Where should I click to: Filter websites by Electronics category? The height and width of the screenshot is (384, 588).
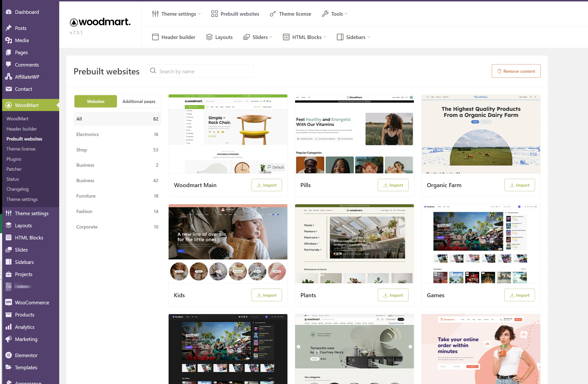[87, 134]
